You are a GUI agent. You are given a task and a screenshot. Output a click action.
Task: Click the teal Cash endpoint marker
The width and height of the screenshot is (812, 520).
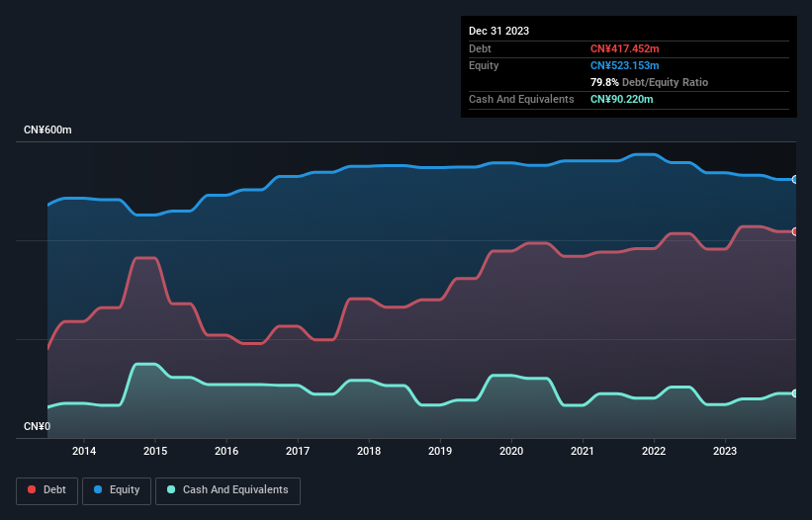pyautogui.click(x=795, y=393)
